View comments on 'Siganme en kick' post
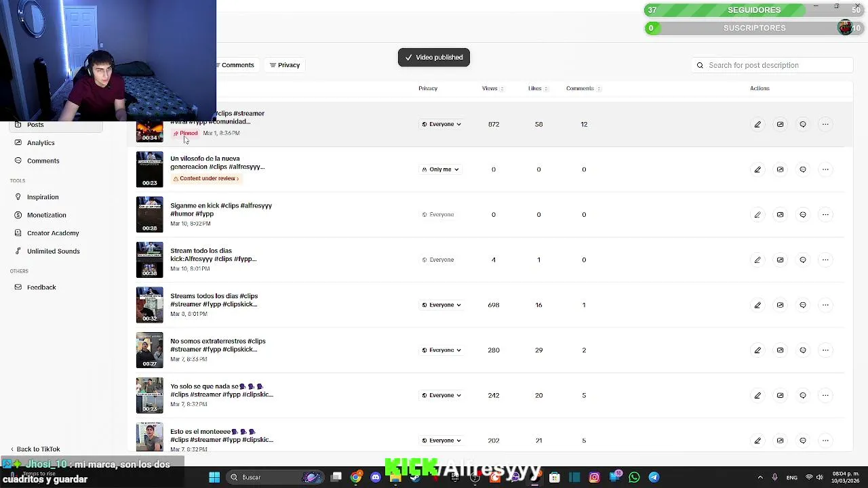This screenshot has height=488, width=868. point(803,215)
